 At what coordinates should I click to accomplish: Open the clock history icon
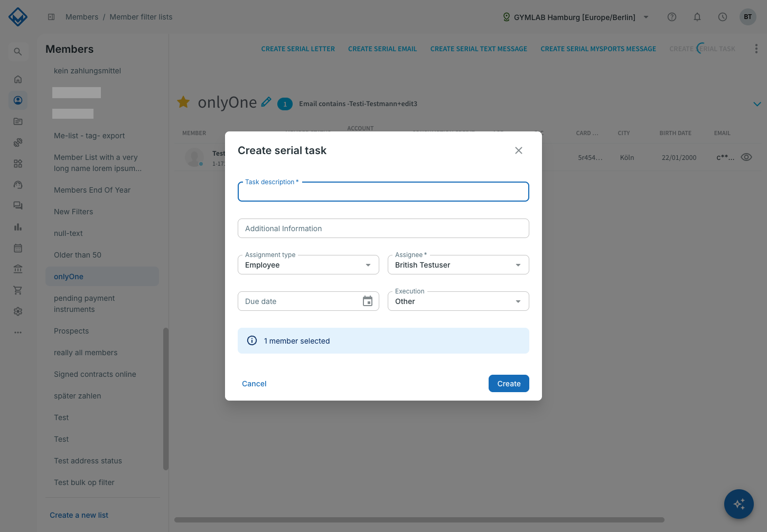pyautogui.click(x=723, y=17)
